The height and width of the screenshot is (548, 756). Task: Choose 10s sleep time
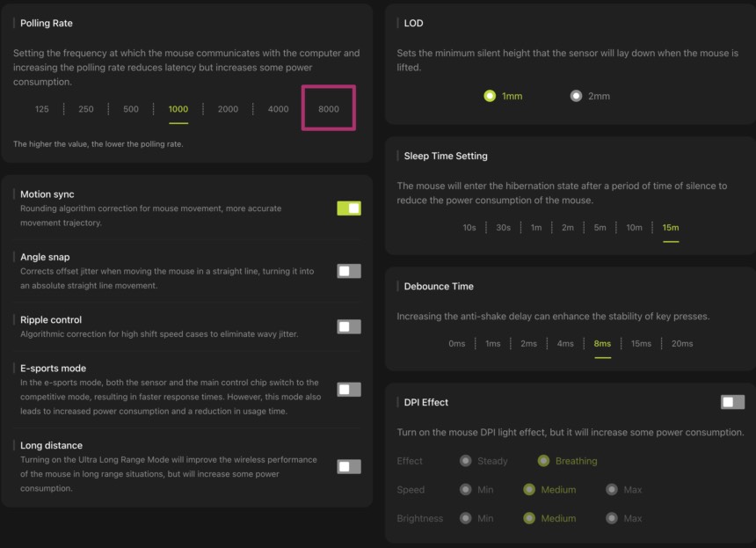click(469, 228)
